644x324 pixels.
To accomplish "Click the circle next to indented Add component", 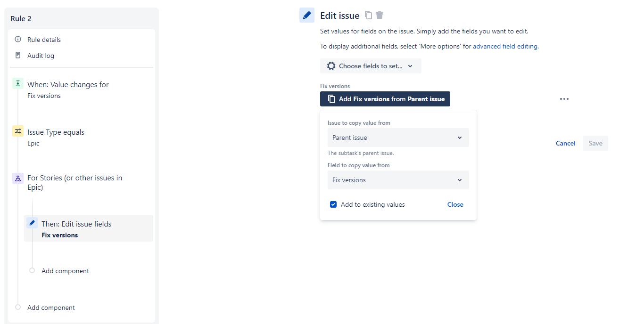I will 32,270.
